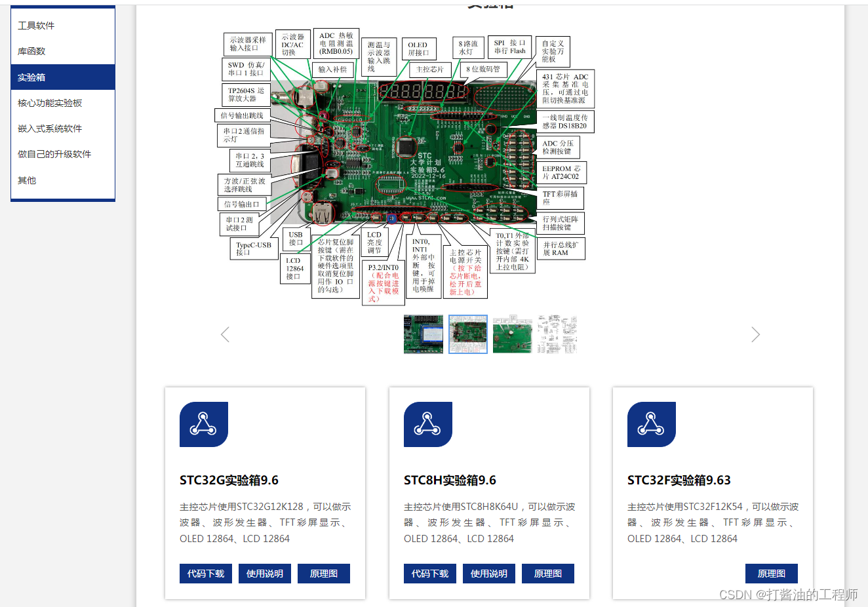Click the STC32G实验箱9.6 title
The image size is (868, 607).
point(229,480)
